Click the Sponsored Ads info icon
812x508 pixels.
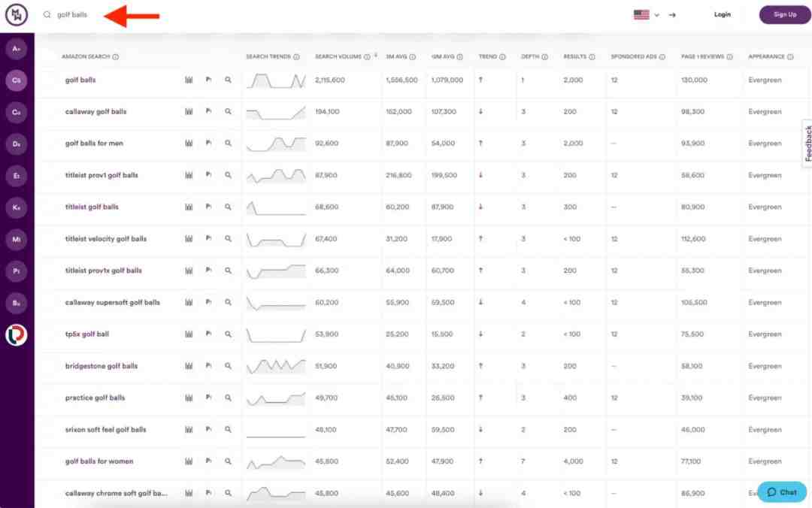coord(662,57)
